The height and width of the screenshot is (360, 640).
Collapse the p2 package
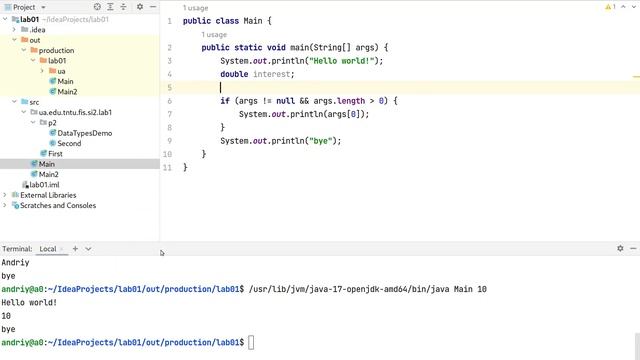tap(33, 122)
